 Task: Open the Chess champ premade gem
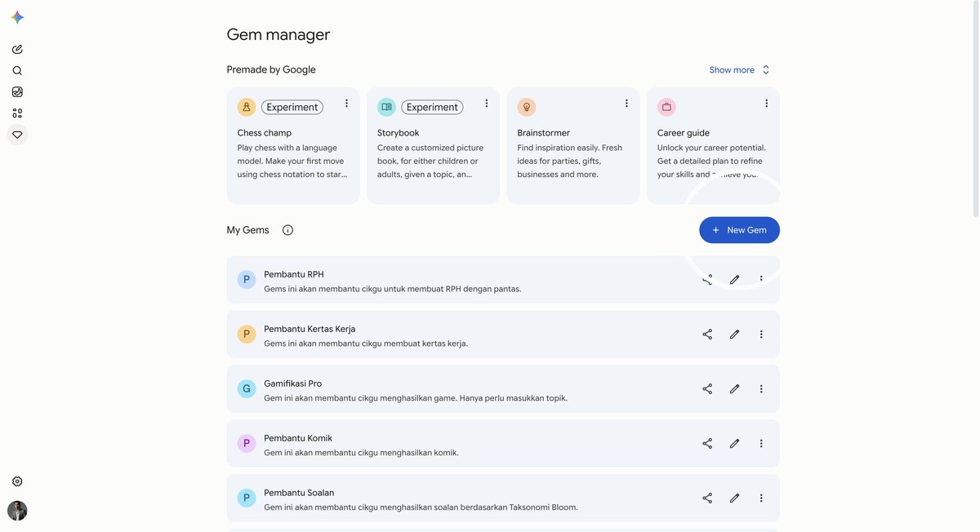[293, 146]
